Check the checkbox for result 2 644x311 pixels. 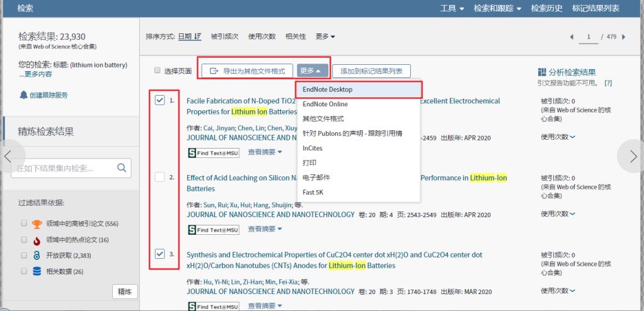coord(160,178)
